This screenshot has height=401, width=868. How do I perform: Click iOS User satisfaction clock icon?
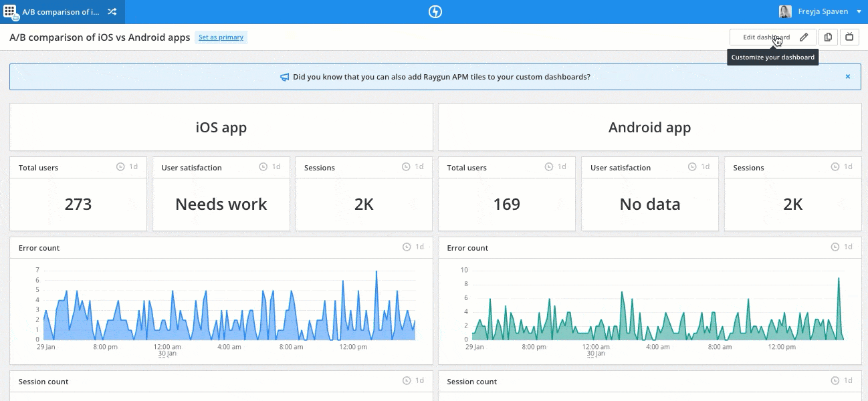[263, 167]
